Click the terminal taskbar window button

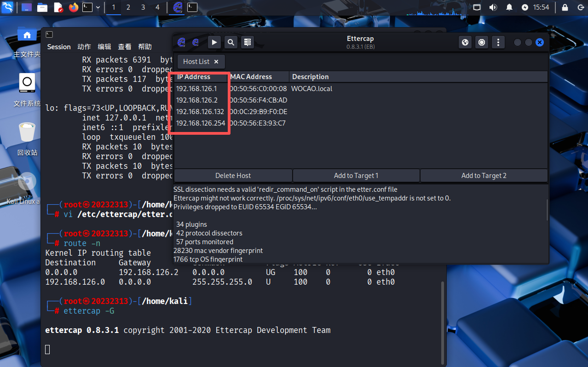pos(192,7)
